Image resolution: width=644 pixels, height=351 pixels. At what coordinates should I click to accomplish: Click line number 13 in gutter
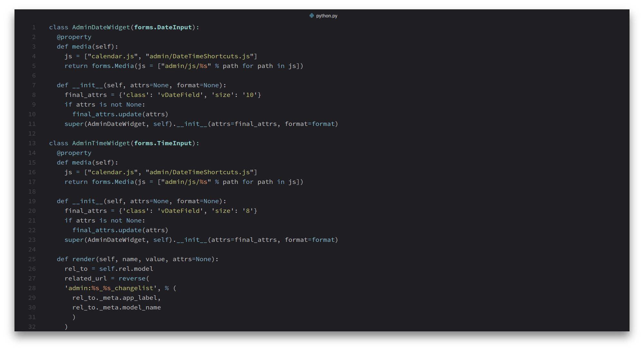point(32,143)
